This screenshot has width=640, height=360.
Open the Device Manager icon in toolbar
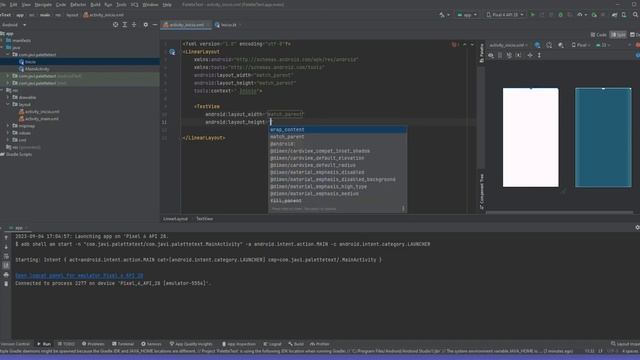click(624, 15)
